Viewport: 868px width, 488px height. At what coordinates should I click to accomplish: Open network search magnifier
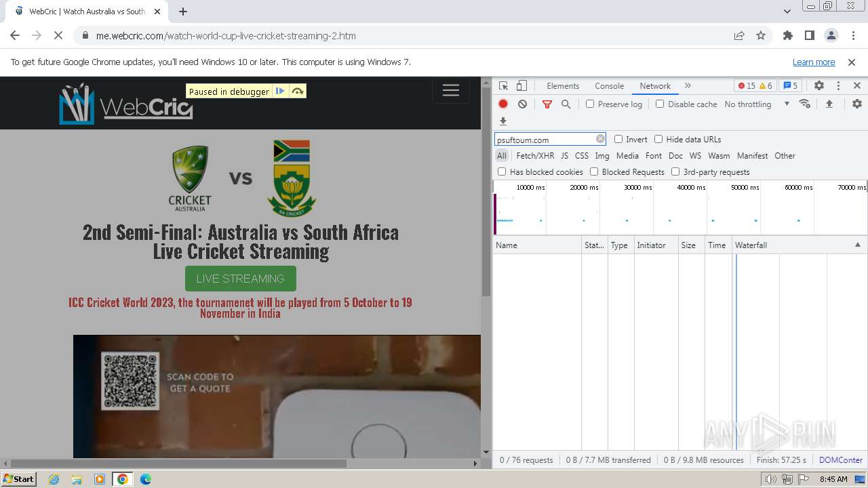tap(566, 104)
